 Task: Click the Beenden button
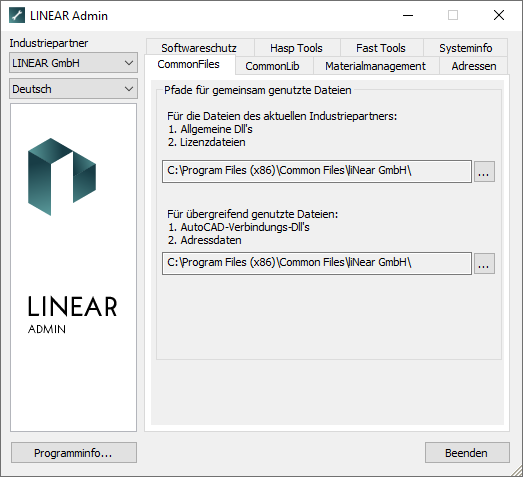(467, 453)
